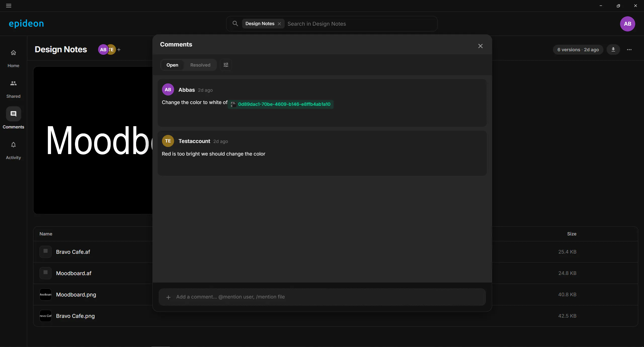The width and height of the screenshot is (644, 347).
Task: Open comment filter settings icon
Action: 226,65
